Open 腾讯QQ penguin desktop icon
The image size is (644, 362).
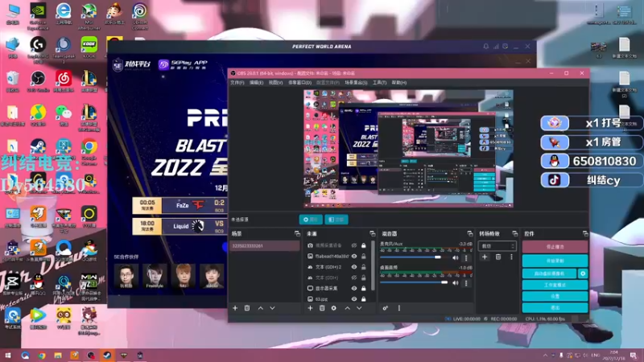click(x=38, y=284)
